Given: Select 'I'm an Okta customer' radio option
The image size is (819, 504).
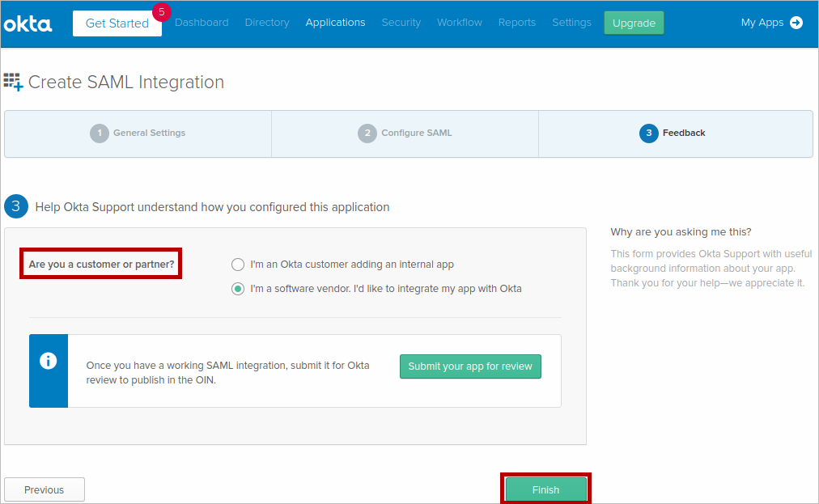Looking at the screenshot, I should pyautogui.click(x=238, y=265).
